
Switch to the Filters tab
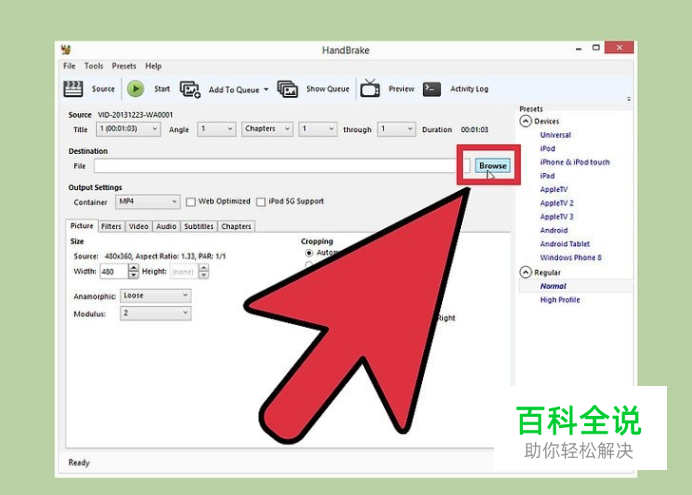[x=111, y=226]
